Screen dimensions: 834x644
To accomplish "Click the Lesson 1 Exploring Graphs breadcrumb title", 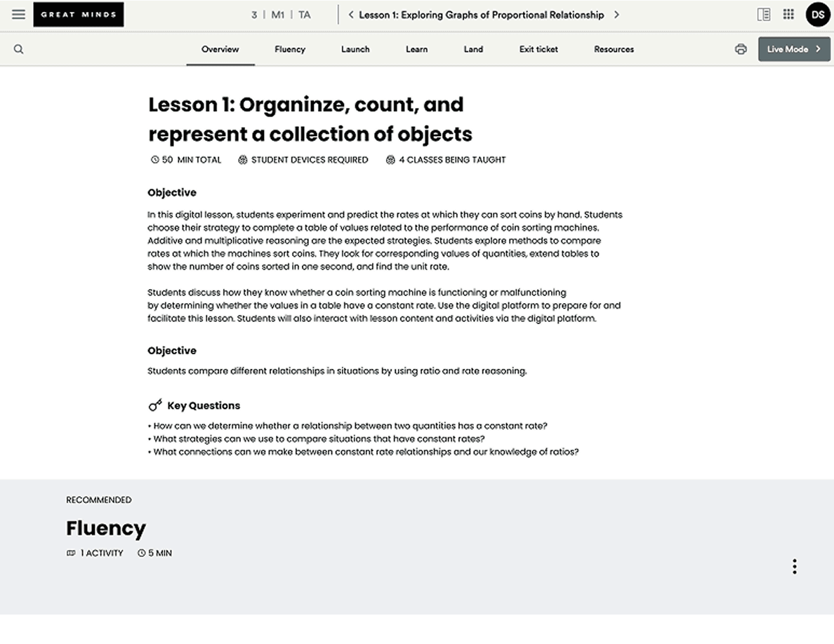I will tap(482, 15).
